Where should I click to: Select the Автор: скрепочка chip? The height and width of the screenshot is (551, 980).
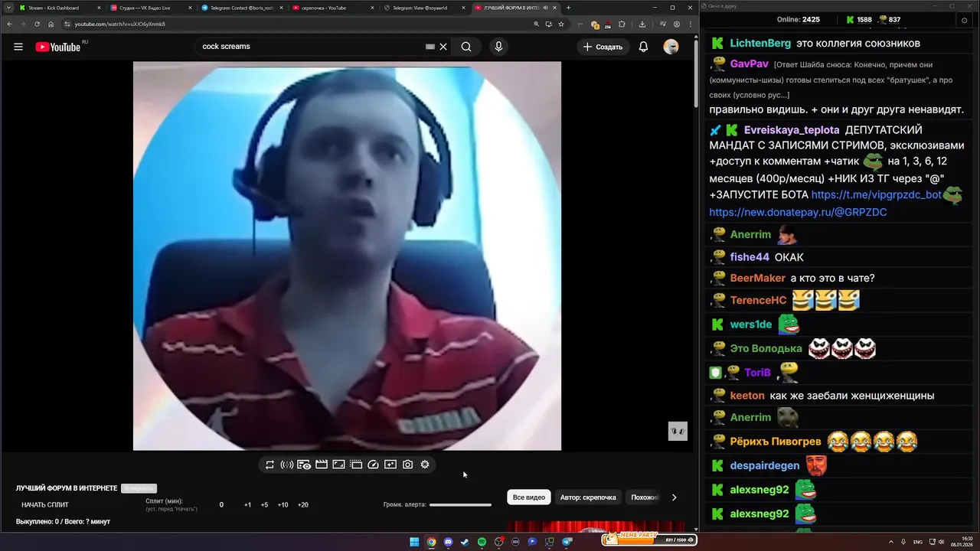click(588, 497)
